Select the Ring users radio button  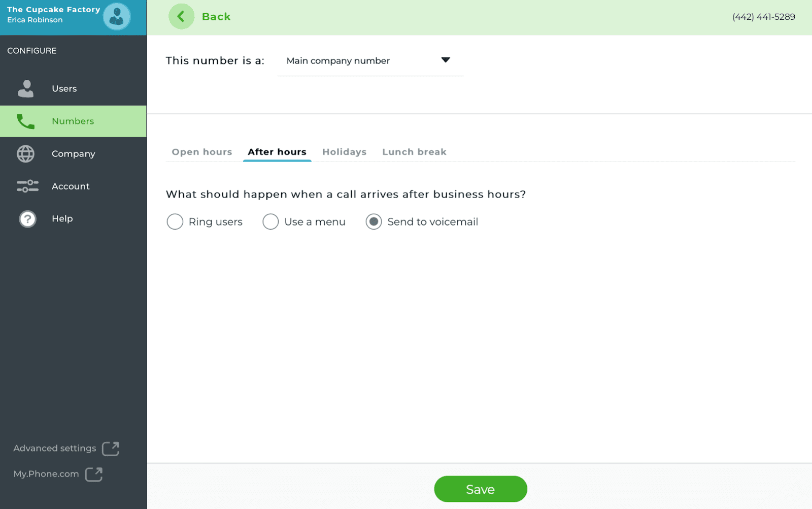point(175,221)
